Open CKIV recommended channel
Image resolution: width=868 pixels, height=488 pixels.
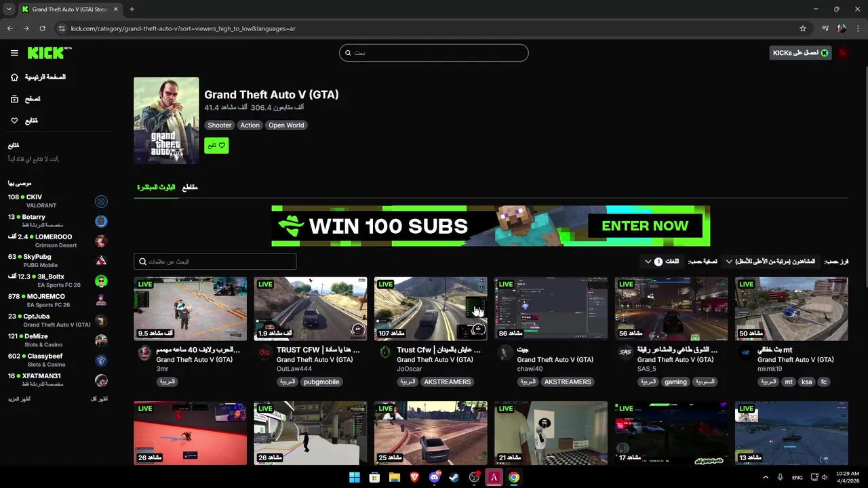click(x=58, y=201)
